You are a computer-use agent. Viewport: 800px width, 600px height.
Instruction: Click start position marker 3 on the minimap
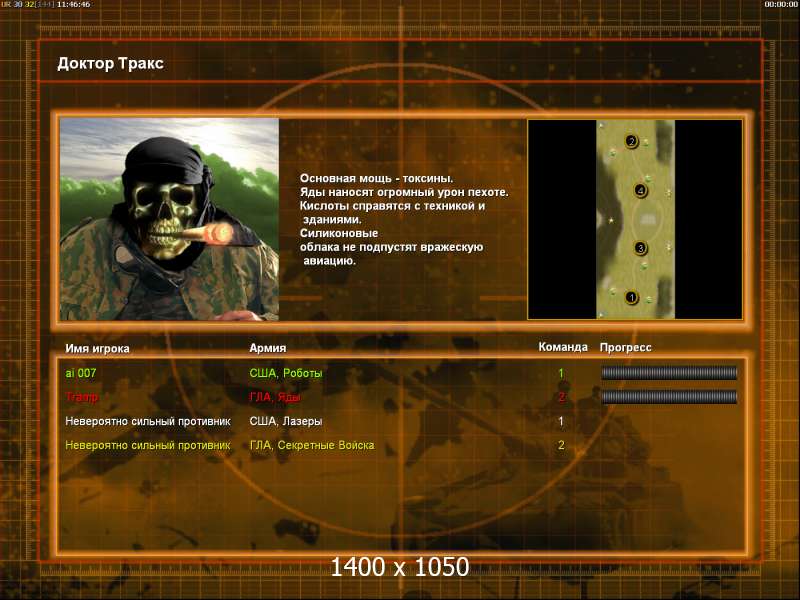640,248
